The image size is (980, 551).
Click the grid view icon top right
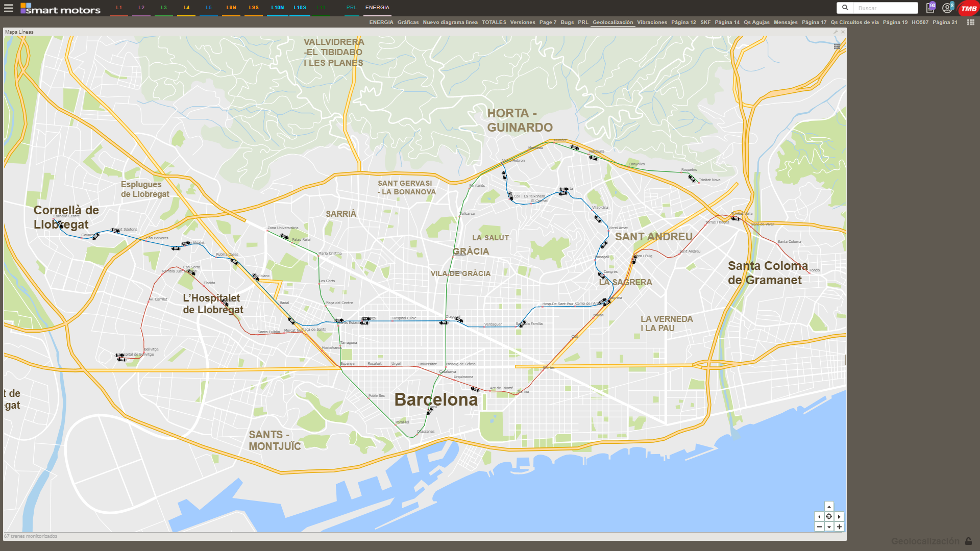tap(971, 22)
